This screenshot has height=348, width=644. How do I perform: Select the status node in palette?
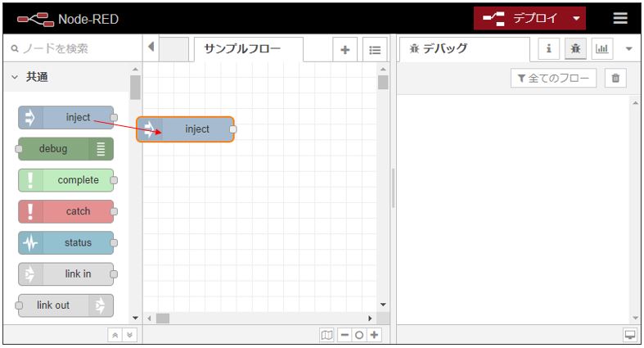(66, 243)
